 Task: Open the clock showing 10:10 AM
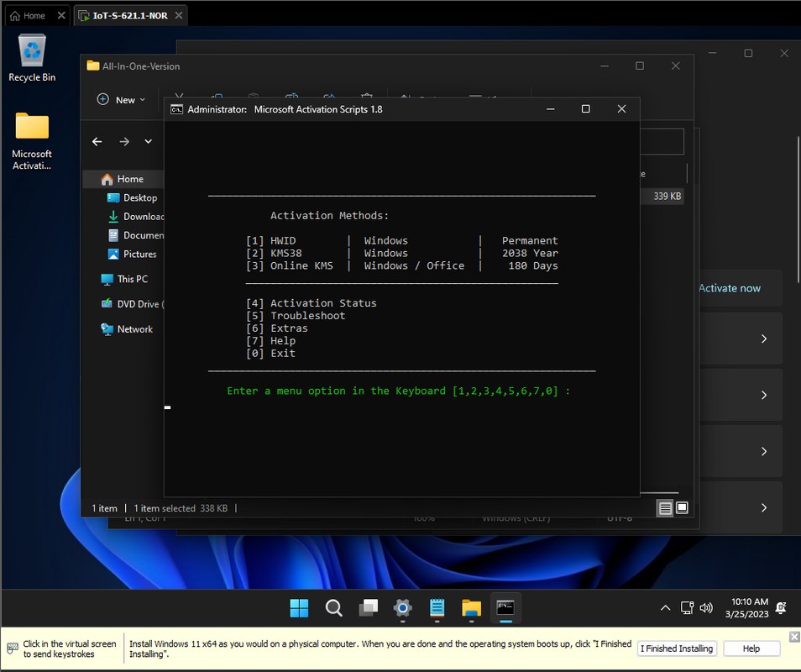[747, 607]
